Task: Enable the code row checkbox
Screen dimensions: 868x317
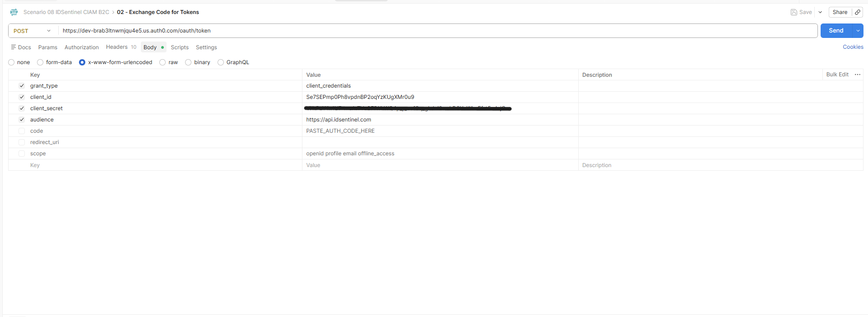Action: tap(22, 131)
